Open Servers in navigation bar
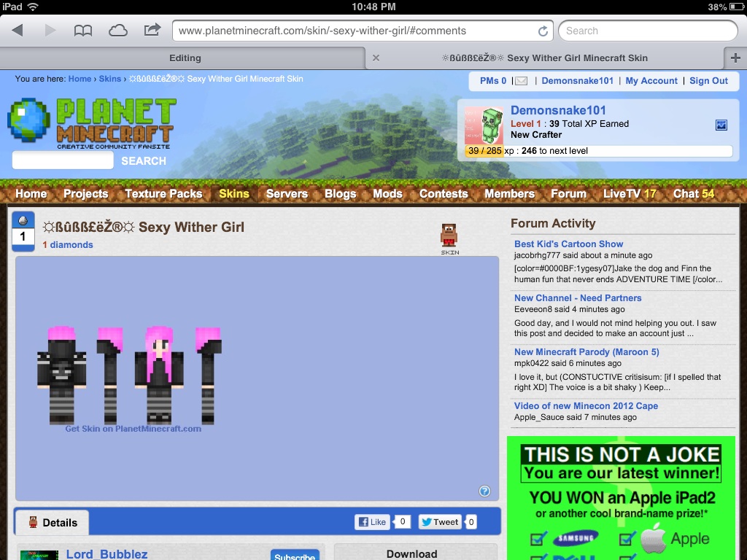This screenshot has width=747, height=560. click(x=287, y=194)
